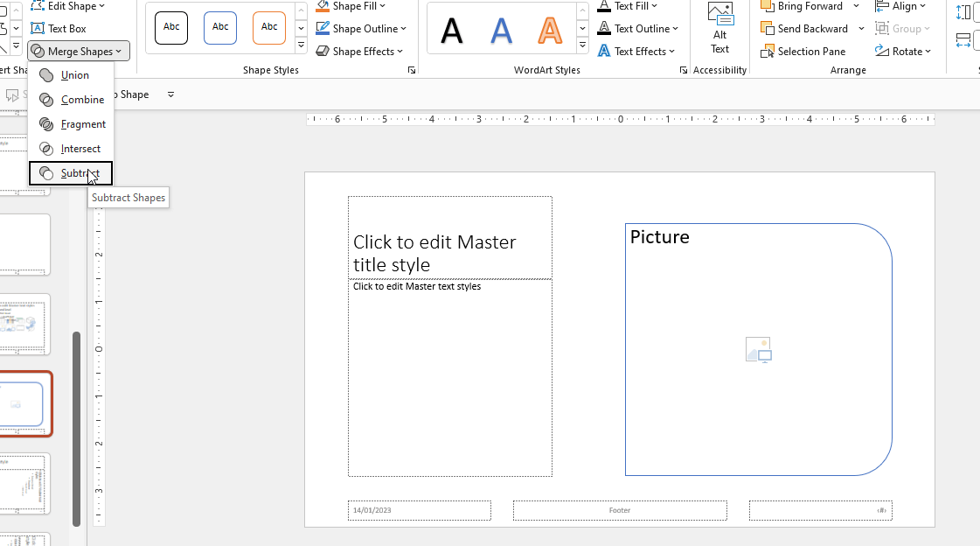Choose Combine in Merge Shapes menu
The width and height of the screenshot is (980, 546).
click(81, 100)
